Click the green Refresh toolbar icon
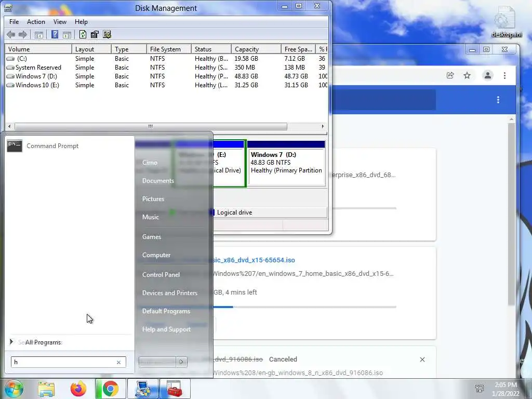This screenshot has height=399, width=532. pyautogui.click(x=83, y=34)
